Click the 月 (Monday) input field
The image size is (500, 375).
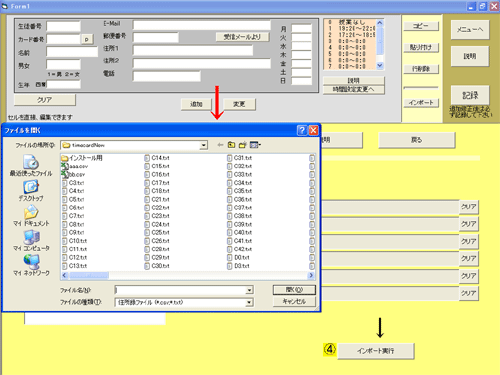(301, 28)
